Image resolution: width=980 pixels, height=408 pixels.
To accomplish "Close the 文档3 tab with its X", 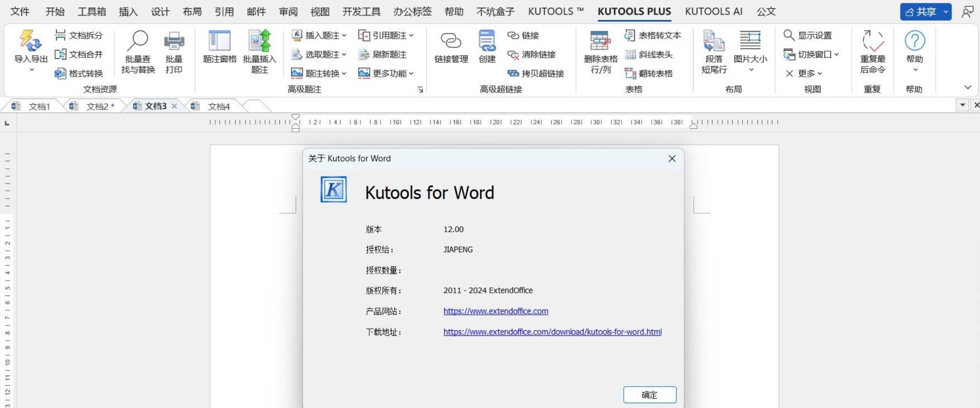I will (174, 106).
